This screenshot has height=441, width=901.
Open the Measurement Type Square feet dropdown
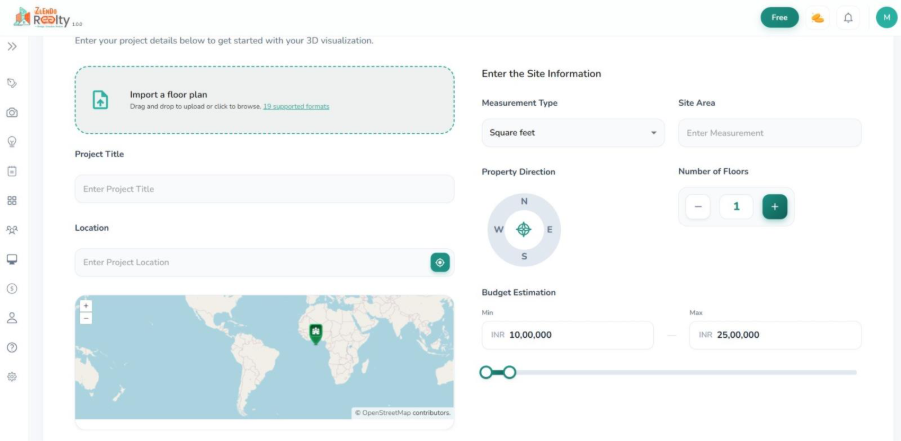click(x=573, y=133)
